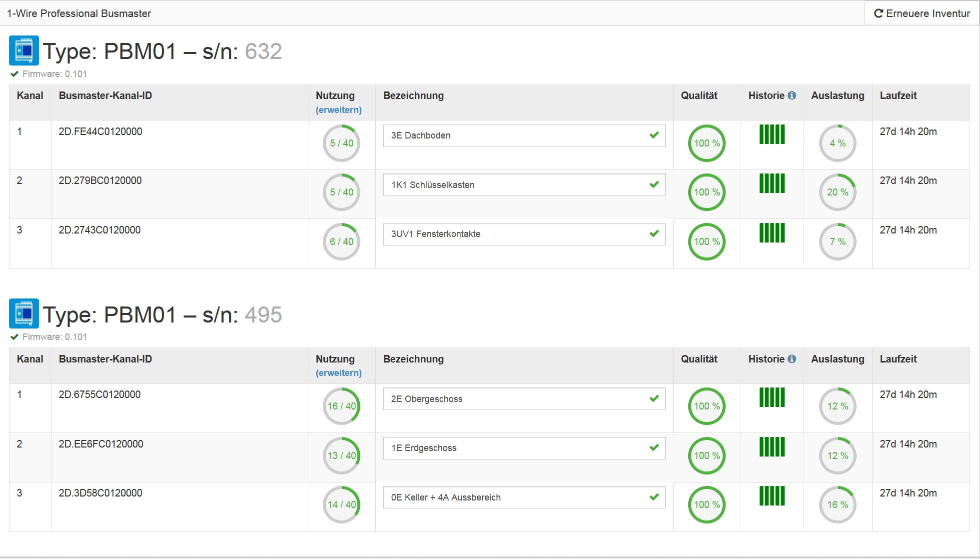Click Laufzeit 27d 14h 20m in 0E Keller row

point(908,493)
